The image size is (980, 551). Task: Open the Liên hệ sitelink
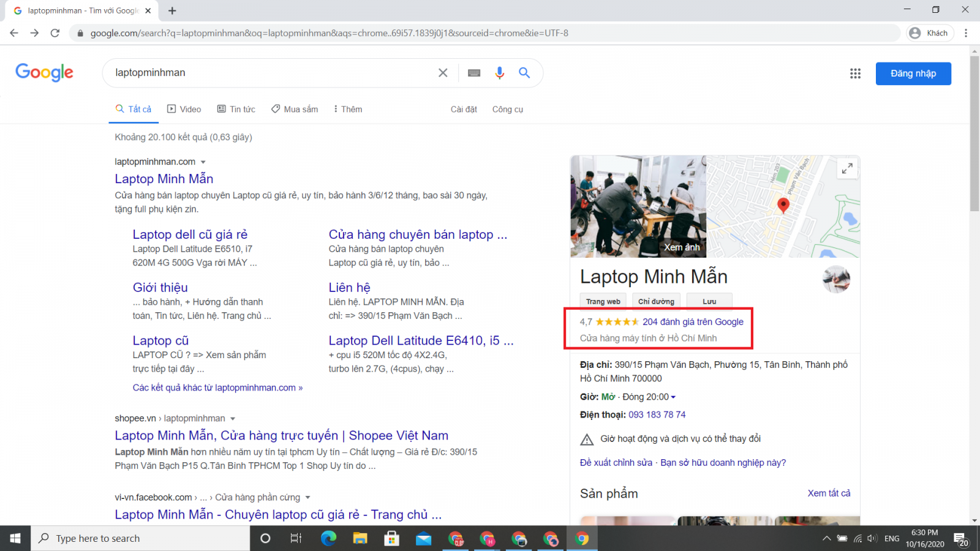click(349, 288)
